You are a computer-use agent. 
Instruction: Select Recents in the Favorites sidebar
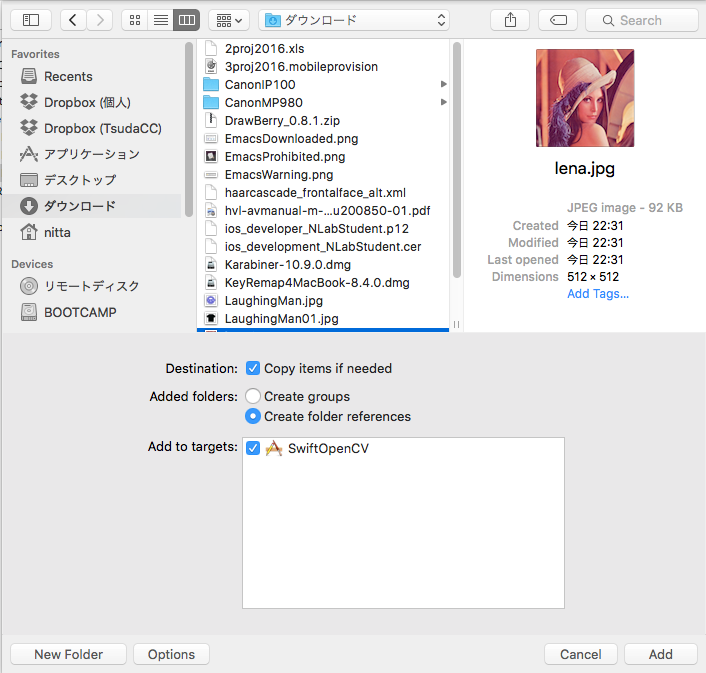(68, 76)
